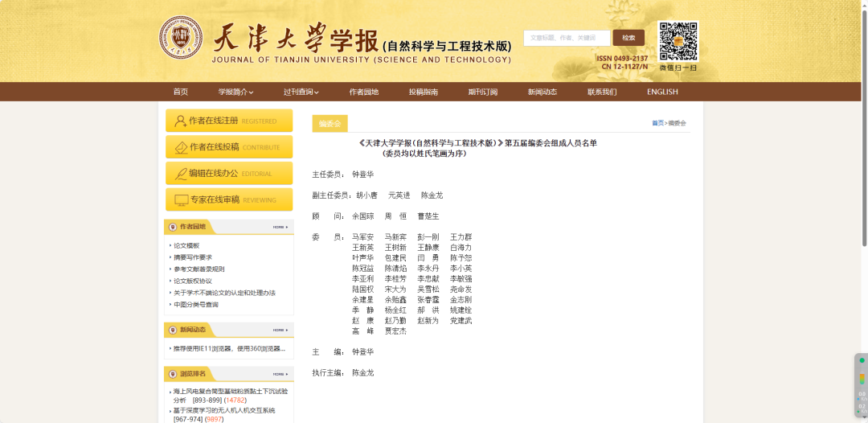
Task: Click the 微信扫一扫 caption
Action: point(678,68)
